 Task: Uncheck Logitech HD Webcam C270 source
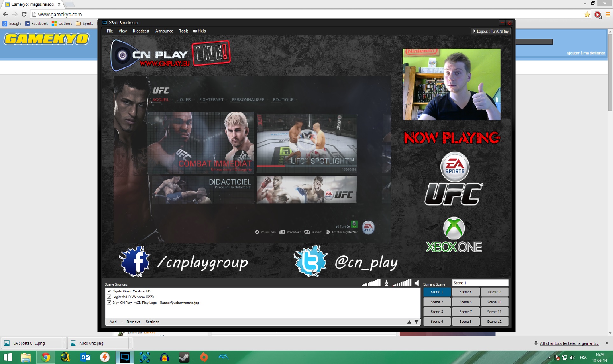(109, 297)
